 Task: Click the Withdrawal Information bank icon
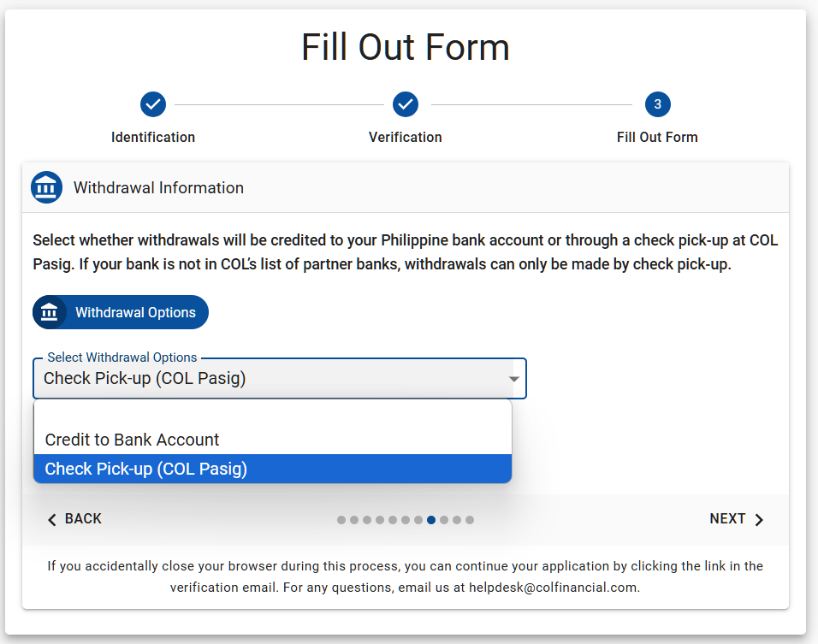46,187
